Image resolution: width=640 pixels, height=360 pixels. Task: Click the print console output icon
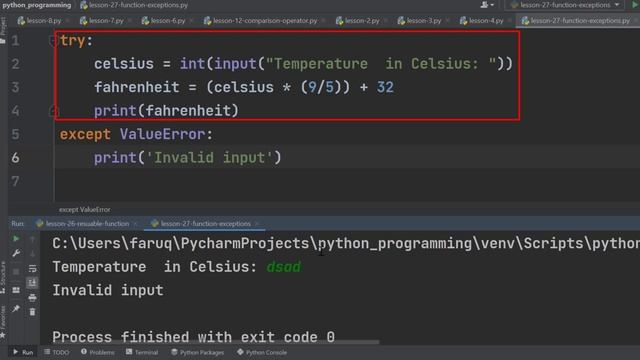(x=33, y=298)
